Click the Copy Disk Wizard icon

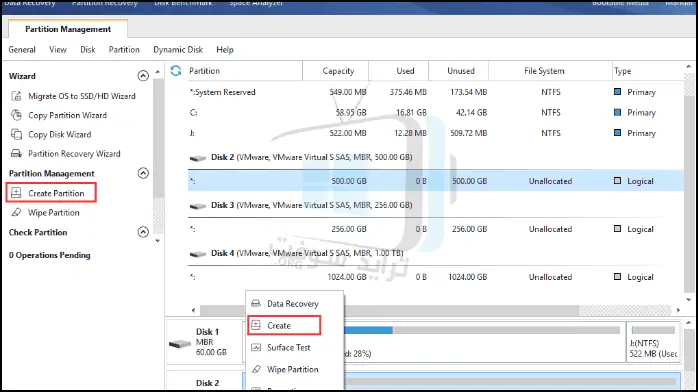16,134
